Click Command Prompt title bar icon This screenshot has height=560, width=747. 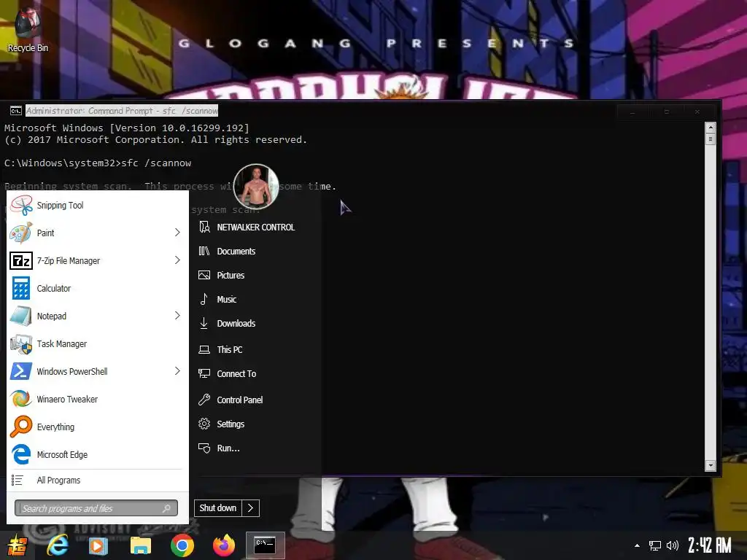click(x=16, y=111)
